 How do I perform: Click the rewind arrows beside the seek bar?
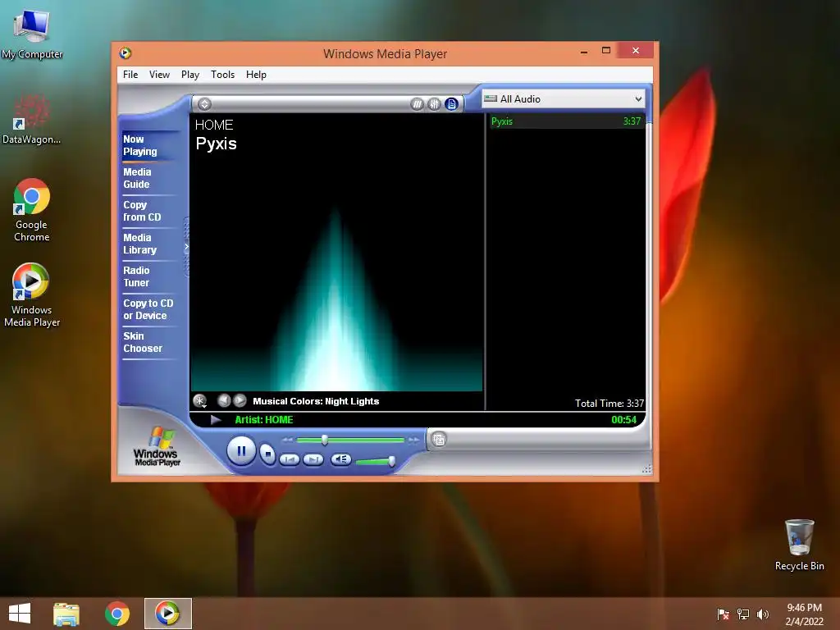coord(287,440)
